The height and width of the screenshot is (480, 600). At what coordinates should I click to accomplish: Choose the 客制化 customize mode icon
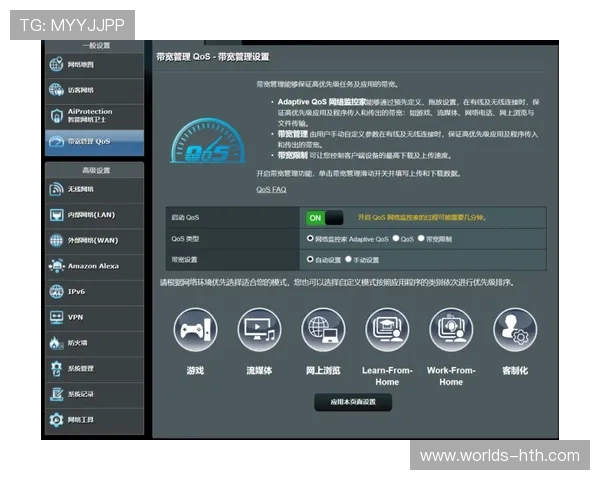click(x=515, y=330)
